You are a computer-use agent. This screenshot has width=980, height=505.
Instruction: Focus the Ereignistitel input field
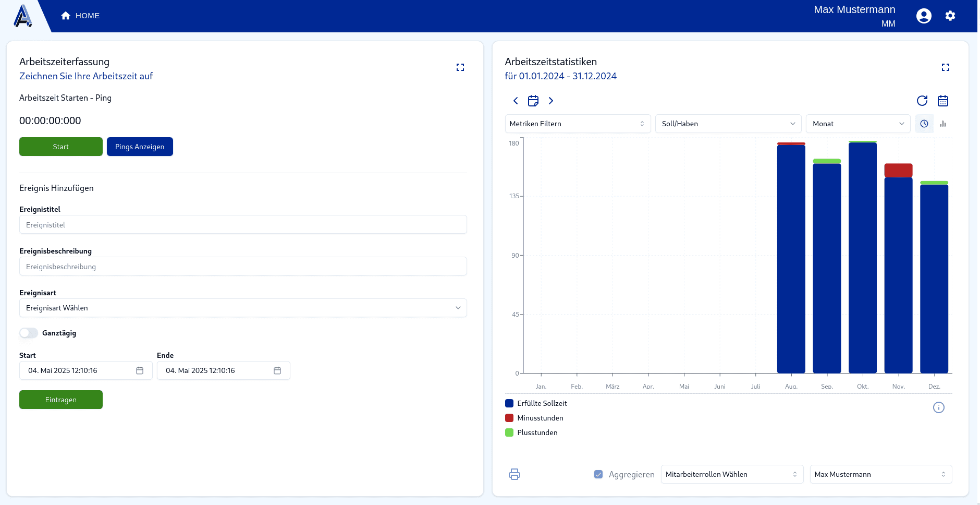[x=243, y=224]
